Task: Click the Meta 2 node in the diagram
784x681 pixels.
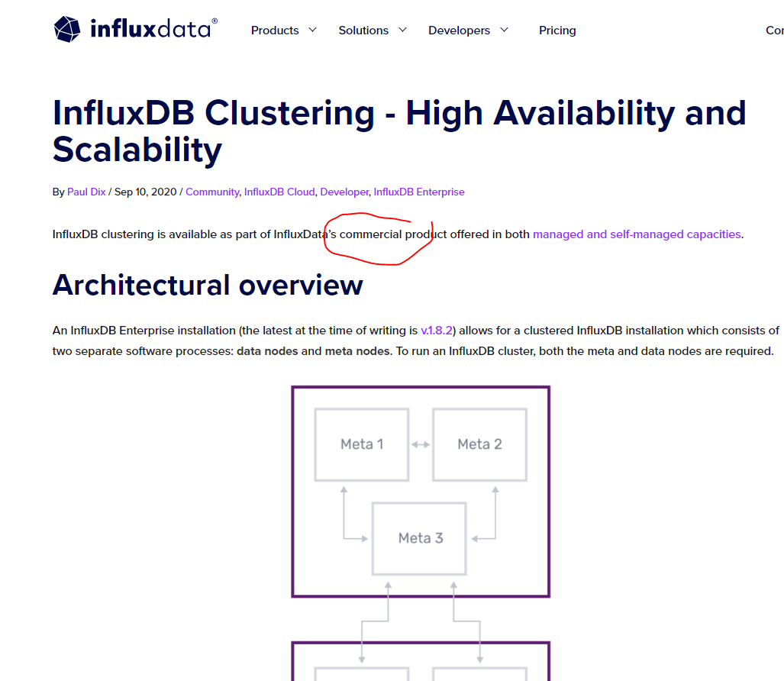Action: 479,444
